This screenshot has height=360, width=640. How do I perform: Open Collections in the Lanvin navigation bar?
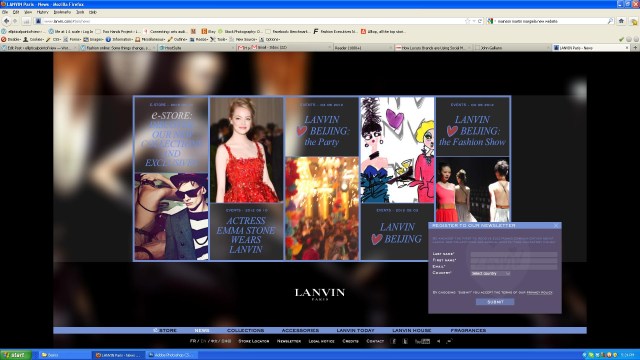[x=246, y=331]
